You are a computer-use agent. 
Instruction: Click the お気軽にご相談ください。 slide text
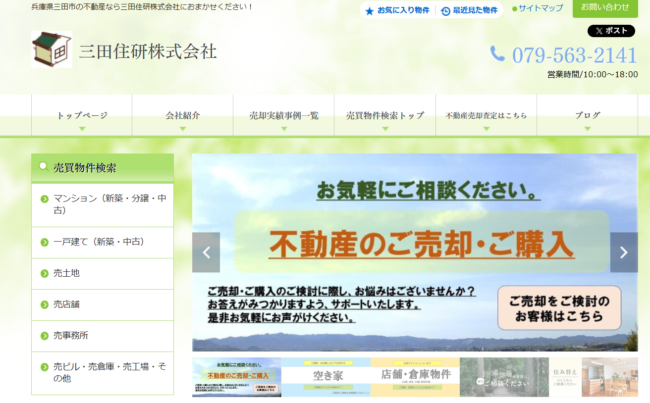click(x=428, y=191)
